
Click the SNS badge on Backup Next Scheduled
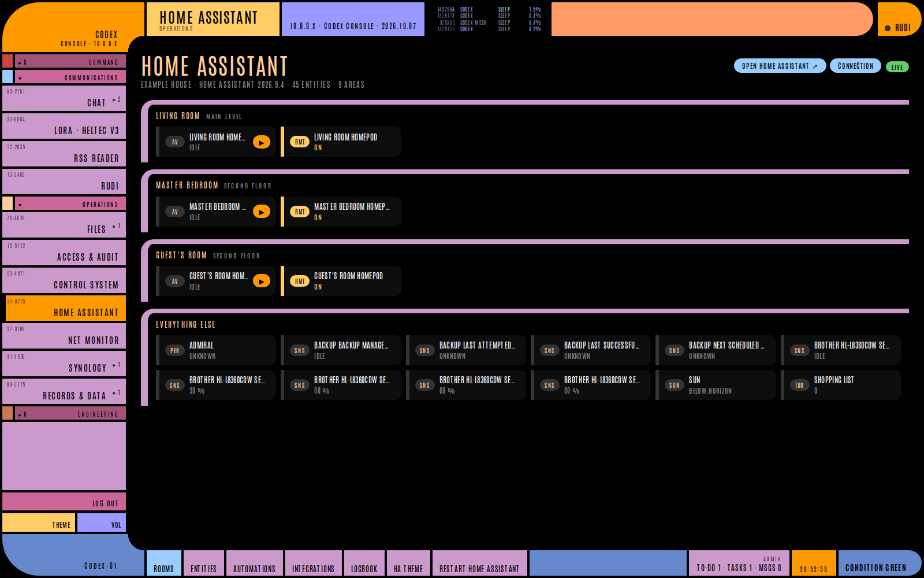tap(675, 351)
